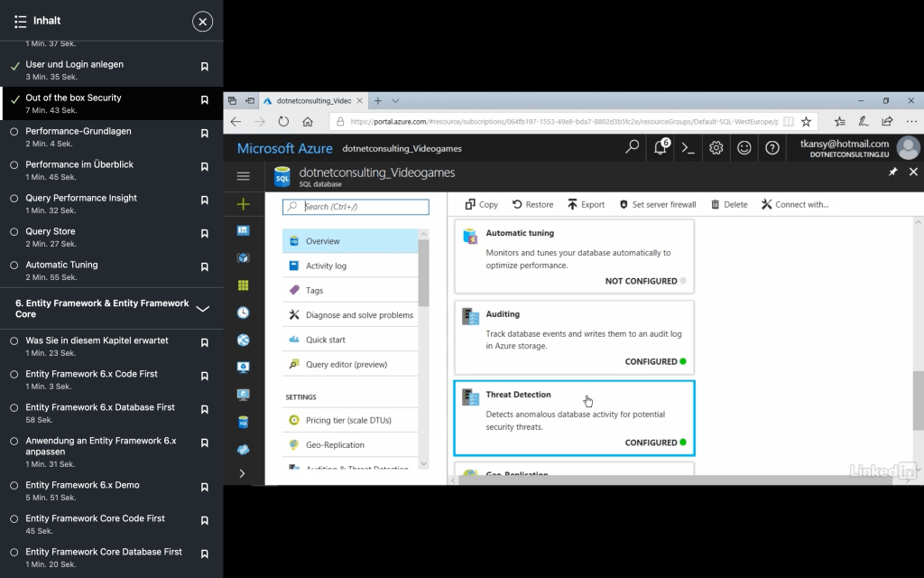Image resolution: width=924 pixels, height=578 pixels.
Task: Open Azure portal settings gear
Action: [716, 148]
